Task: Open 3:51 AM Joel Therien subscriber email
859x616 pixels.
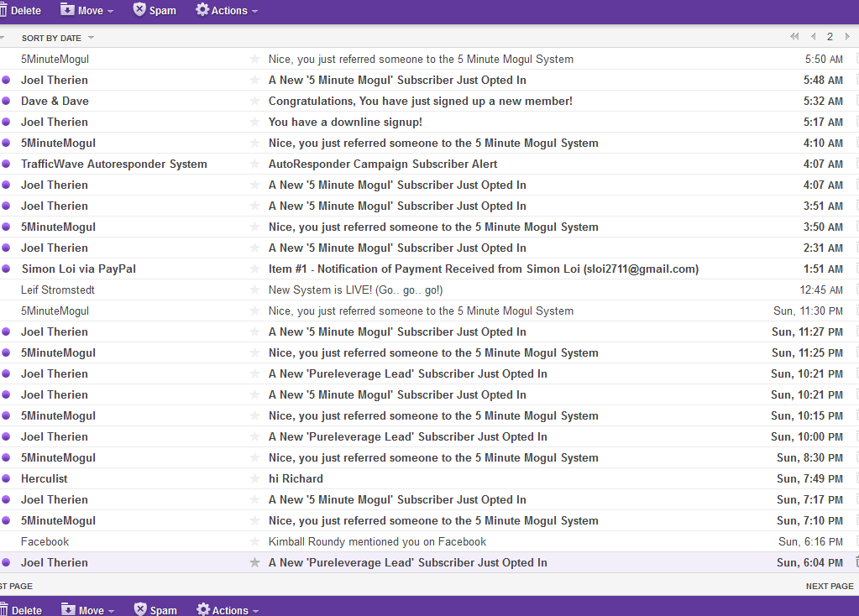Action: tap(397, 206)
